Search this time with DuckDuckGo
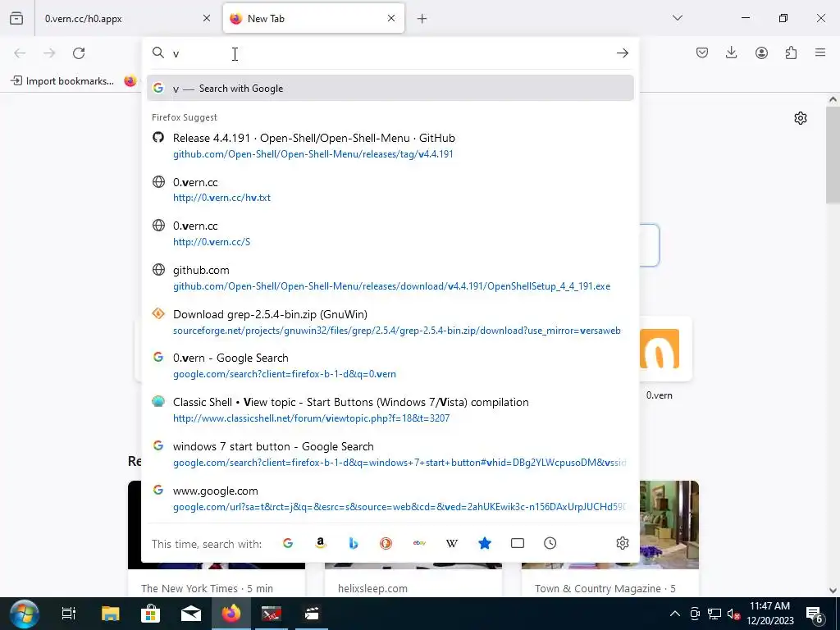The image size is (840, 630). click(x=386, y=543)
